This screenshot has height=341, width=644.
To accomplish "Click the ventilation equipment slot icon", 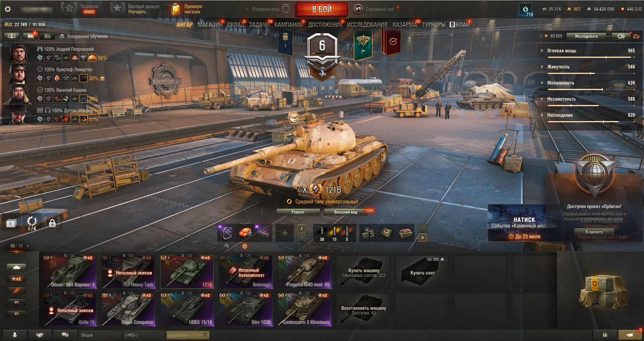I will click(226, 233).
